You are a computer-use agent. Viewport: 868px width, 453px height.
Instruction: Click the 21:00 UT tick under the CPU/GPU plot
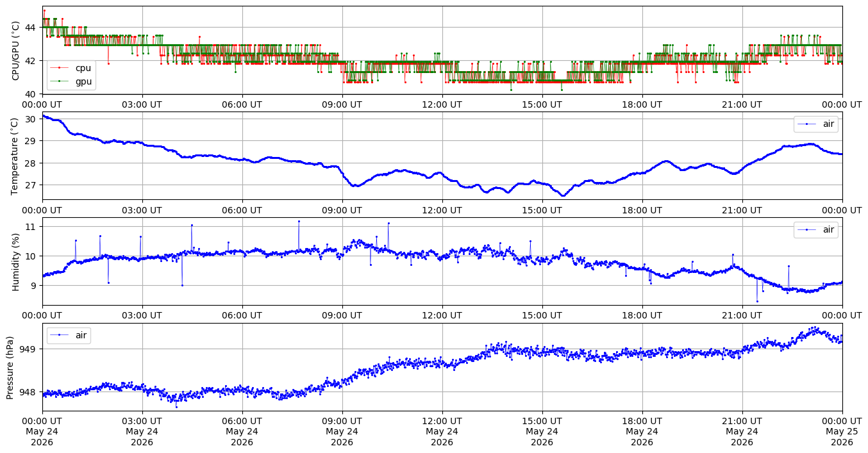pos(742,104)
